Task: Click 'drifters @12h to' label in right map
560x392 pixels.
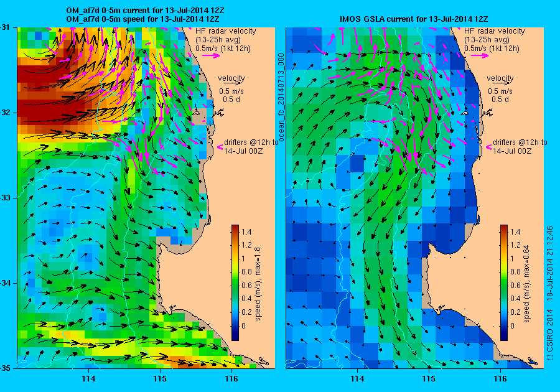Action: point(520,142)
